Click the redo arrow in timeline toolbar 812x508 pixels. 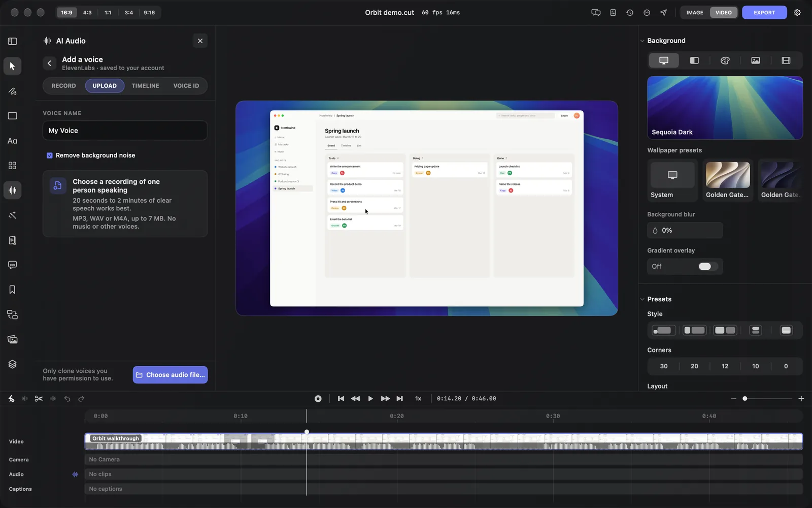[81, 399]
